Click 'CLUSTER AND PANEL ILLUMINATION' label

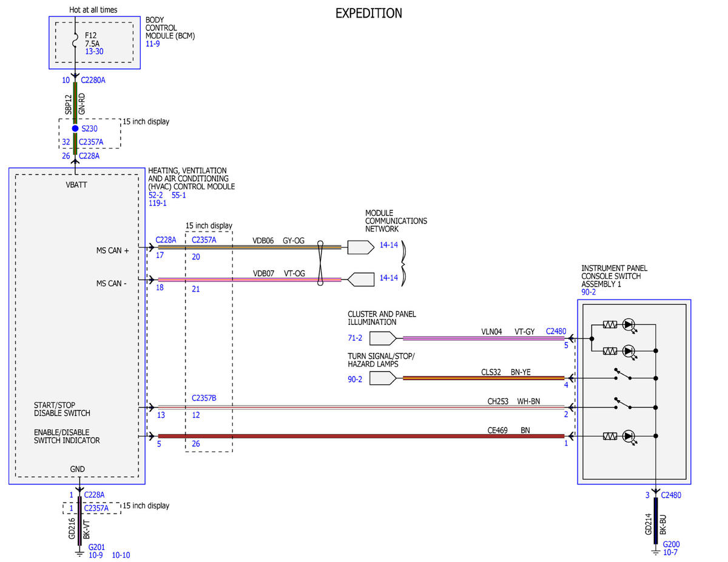(x=382, y=318)
